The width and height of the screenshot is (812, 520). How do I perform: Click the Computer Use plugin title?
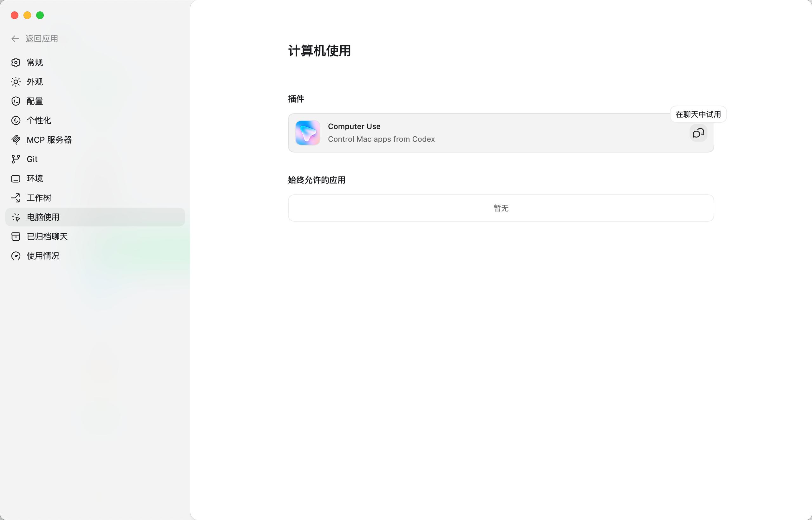coord(354,126)
